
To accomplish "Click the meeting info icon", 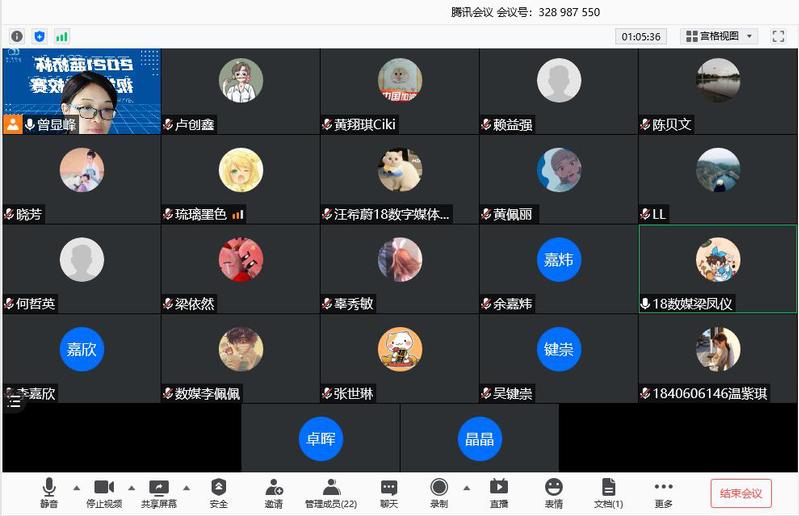I will click(x=17, y=36).
